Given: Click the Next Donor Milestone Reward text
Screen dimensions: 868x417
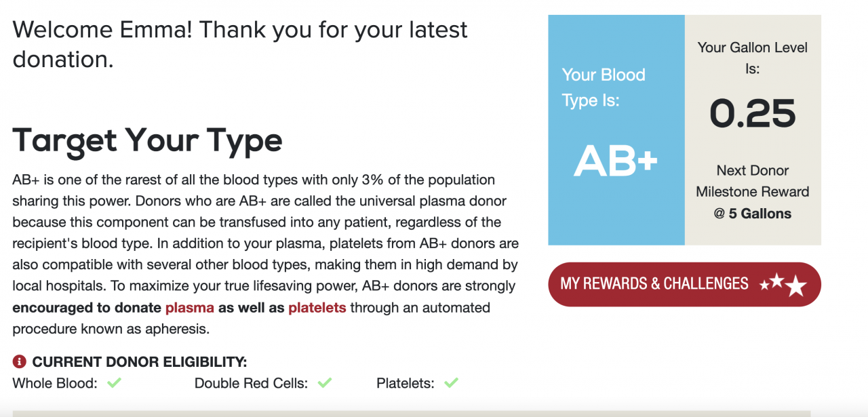Looking at the screenshot, I should [752, 181].
